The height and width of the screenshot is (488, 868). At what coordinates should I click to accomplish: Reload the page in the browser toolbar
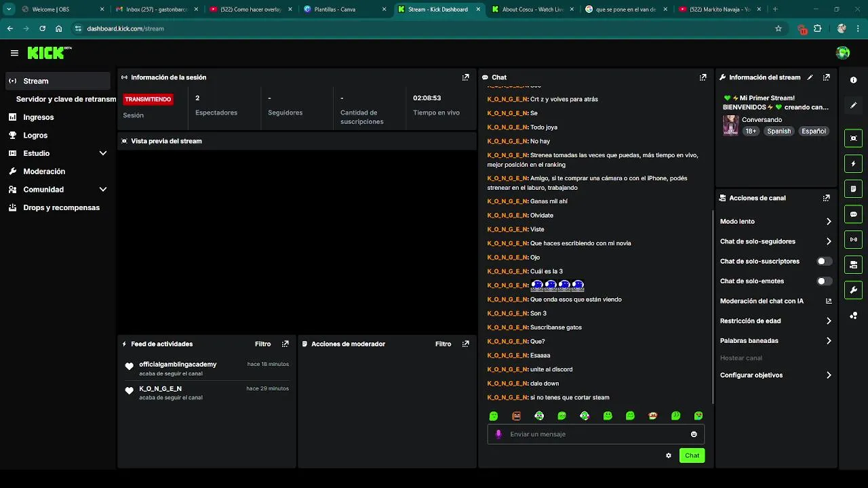pos(42,28)
